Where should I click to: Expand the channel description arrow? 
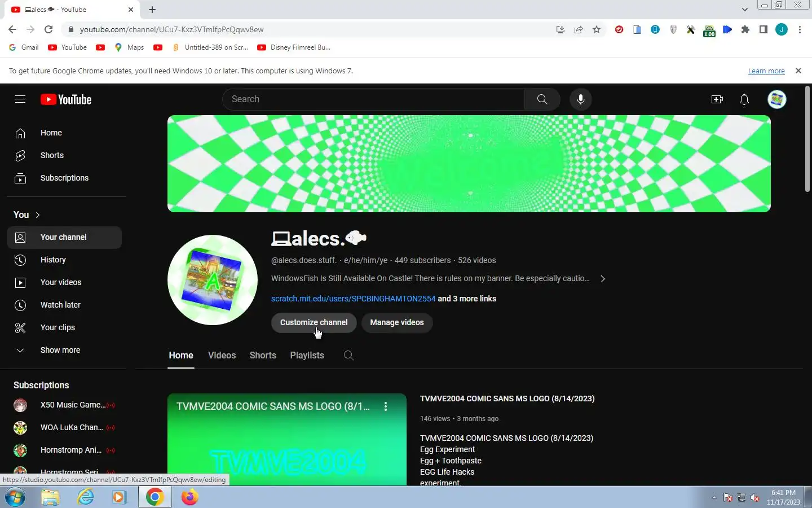[x=603, y=279]
